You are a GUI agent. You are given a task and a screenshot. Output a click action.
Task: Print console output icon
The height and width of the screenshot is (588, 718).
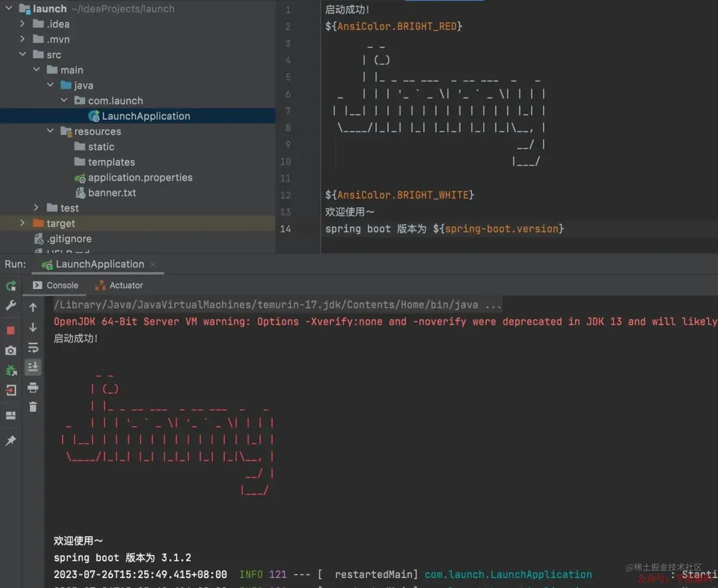click(33, 388)
